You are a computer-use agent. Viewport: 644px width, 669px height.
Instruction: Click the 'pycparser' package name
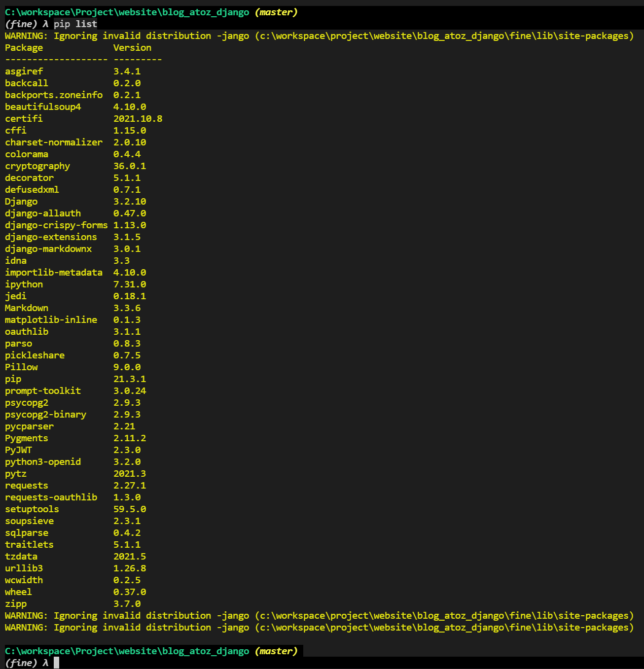(x=29, y=426)
